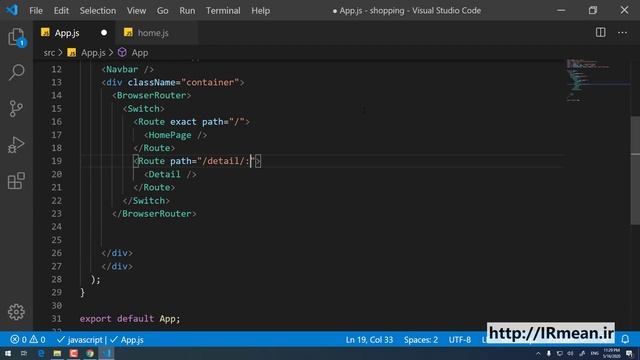Click the unsaved dot on App.js tab
The image size is (640, 360).
click(104, 33)
